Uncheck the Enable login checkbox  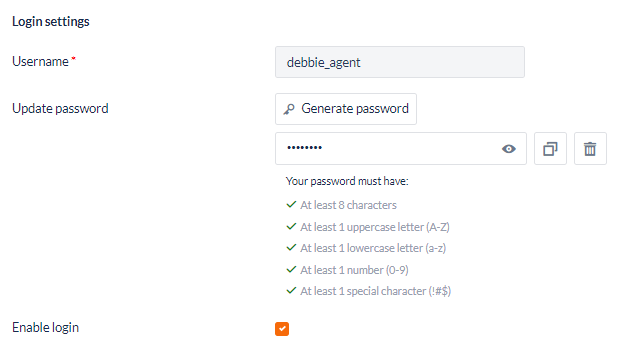[282, 329]
